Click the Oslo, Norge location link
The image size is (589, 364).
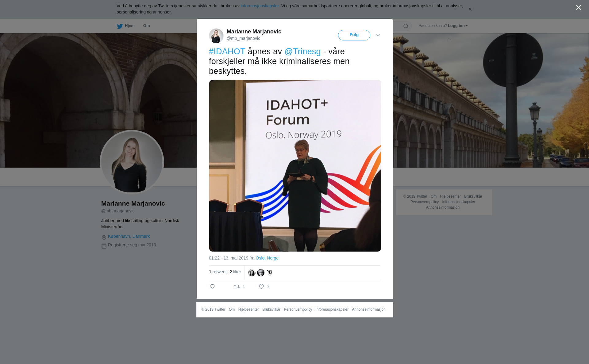click(x=267, y=258)
